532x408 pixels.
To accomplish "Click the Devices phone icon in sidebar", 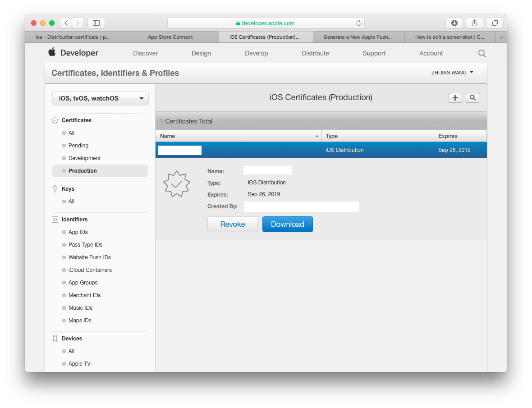I will click(x=55, y=339).
